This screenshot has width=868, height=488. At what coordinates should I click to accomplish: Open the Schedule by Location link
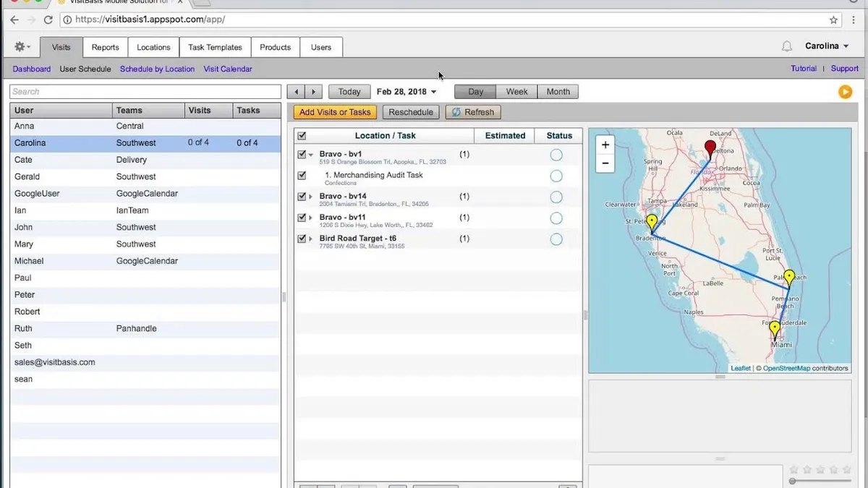[157, 69]
